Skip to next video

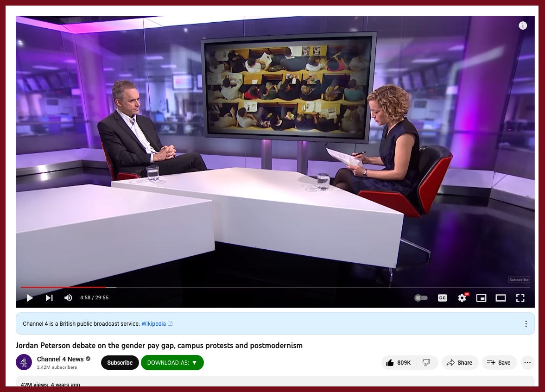49,298
